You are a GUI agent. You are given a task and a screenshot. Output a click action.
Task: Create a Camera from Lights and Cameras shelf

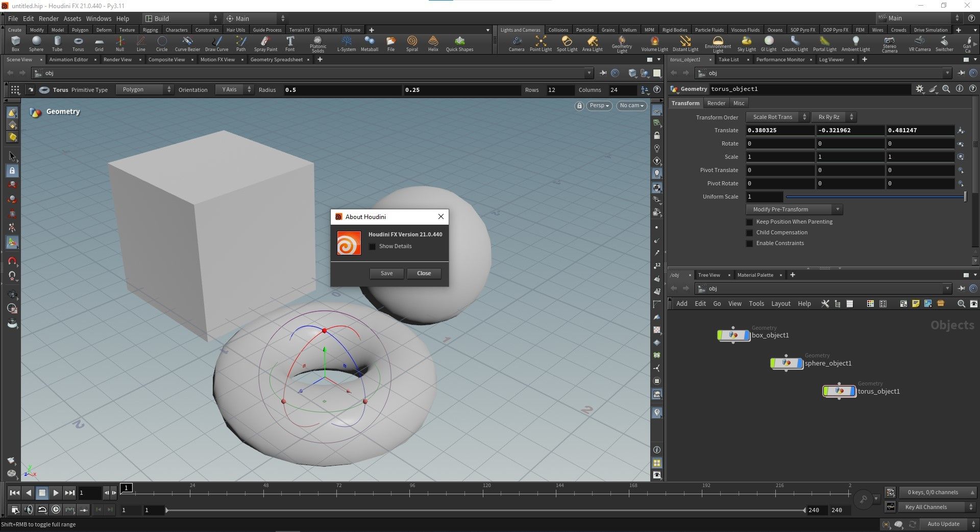[517, 43]
